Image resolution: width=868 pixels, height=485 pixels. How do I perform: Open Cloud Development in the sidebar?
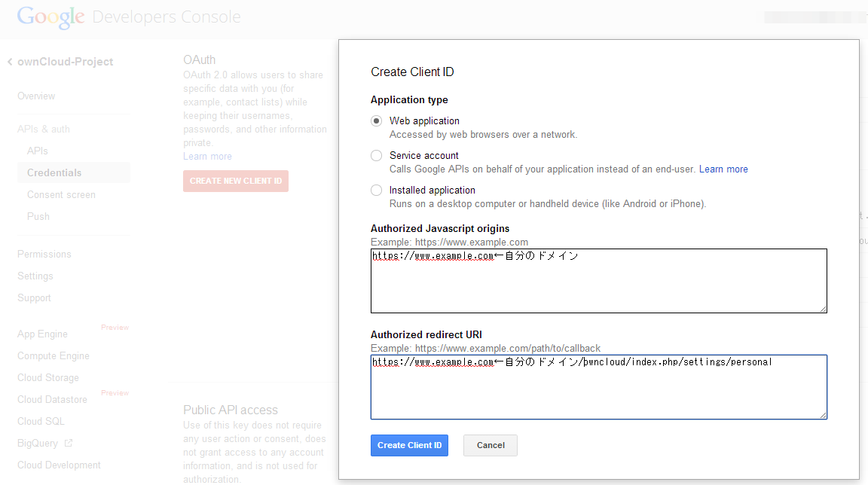point(59,465)
